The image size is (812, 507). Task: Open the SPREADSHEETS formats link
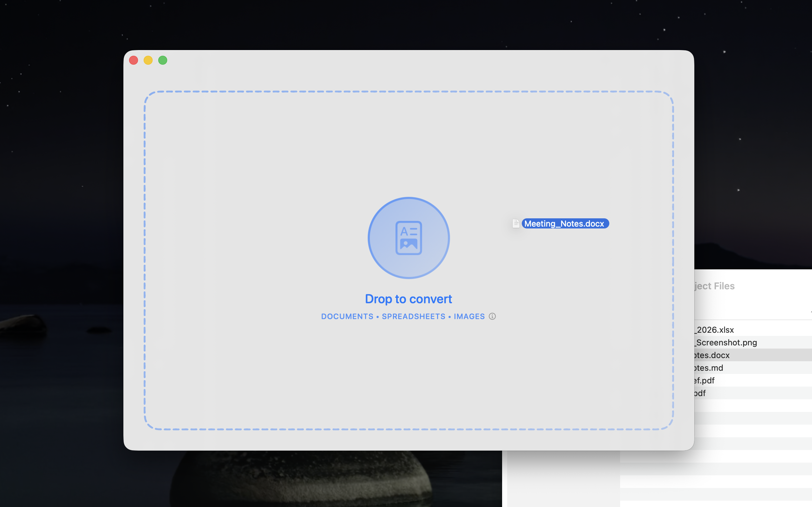pyautogui.click(x=413, y=316)
